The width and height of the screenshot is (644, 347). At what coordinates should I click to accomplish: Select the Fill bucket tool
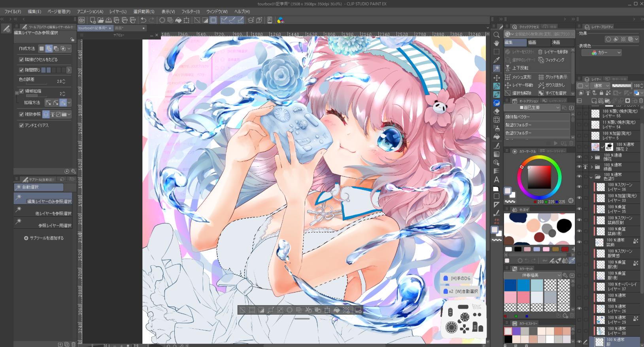(497, 137)
